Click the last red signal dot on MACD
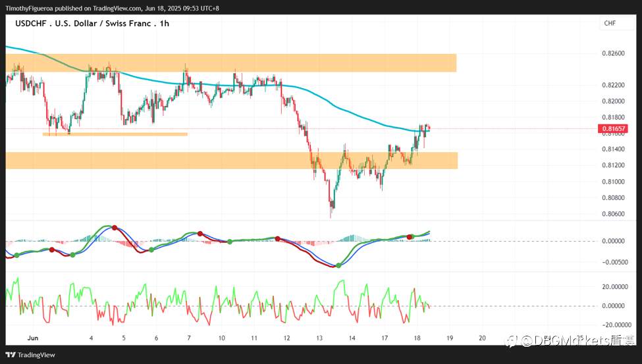Screen dimensions: 642x364 (410, 237)
